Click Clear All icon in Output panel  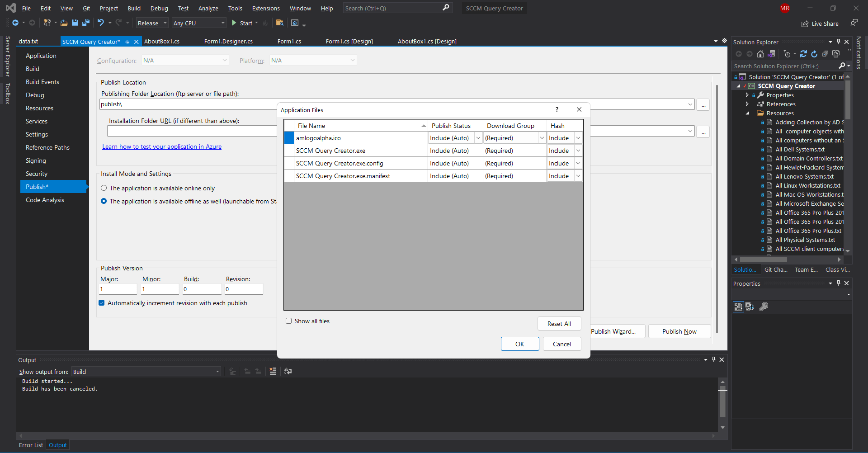273,371
